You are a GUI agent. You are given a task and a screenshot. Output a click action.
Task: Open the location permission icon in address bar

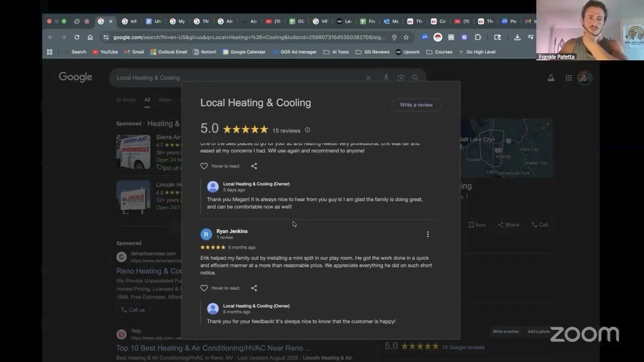pyautogui.click(x=394, y=37)
